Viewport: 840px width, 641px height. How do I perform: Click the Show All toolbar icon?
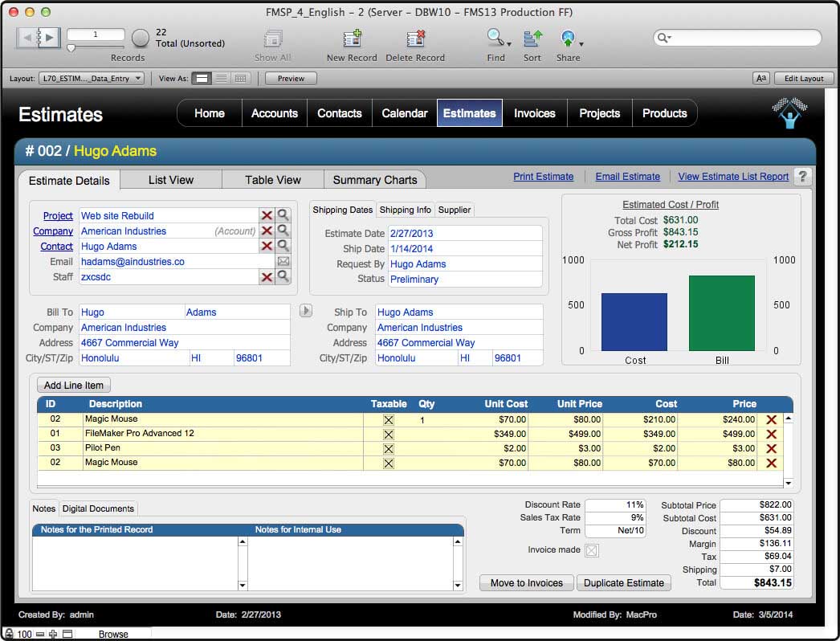click(x=273, y=39)
